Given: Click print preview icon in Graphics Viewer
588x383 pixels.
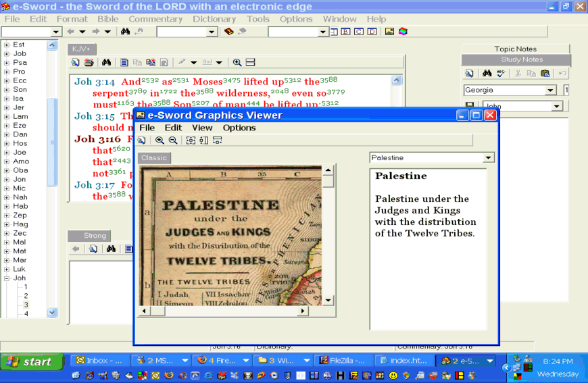Looking at the screenshot, I should (x=141, y=140).
